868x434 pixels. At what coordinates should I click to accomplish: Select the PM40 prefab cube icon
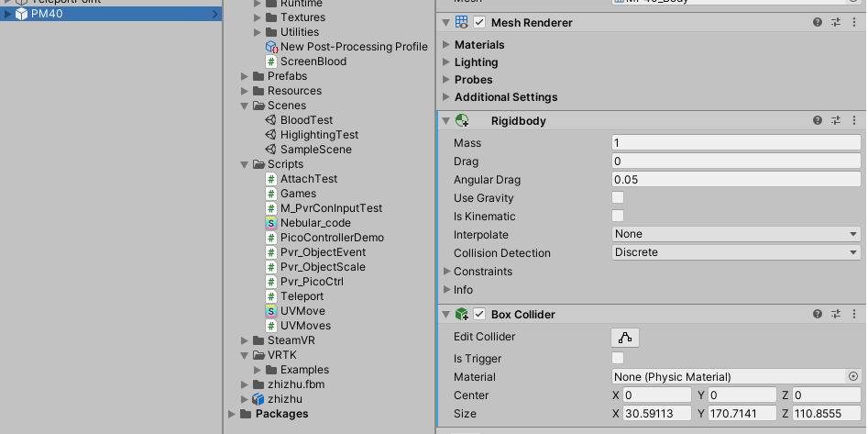[21, 14]
